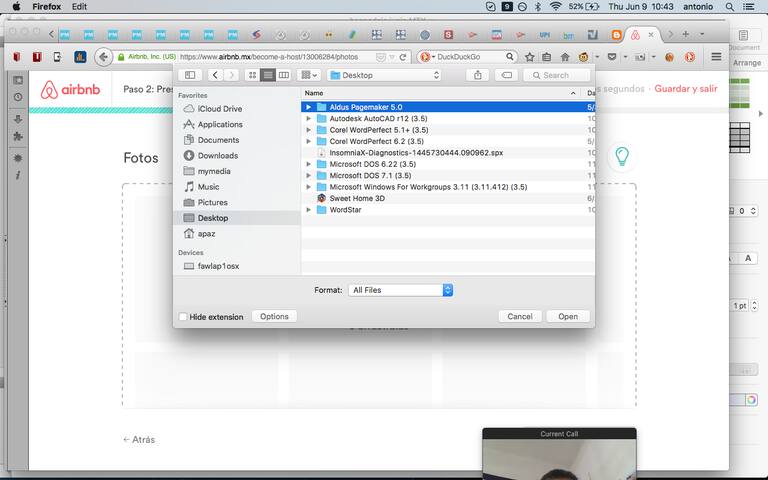
Task: Expand Microsoft DOS 7.1 folder
Action: point(309,175)
